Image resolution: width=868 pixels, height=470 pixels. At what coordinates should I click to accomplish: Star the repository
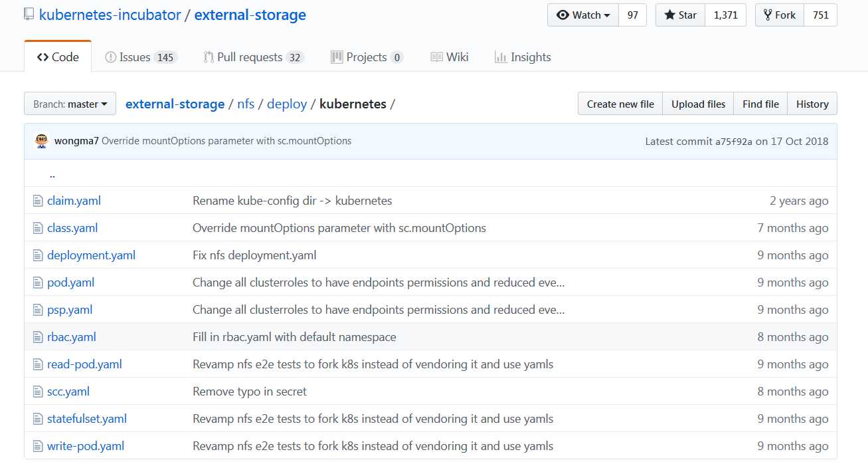point(680,15)
